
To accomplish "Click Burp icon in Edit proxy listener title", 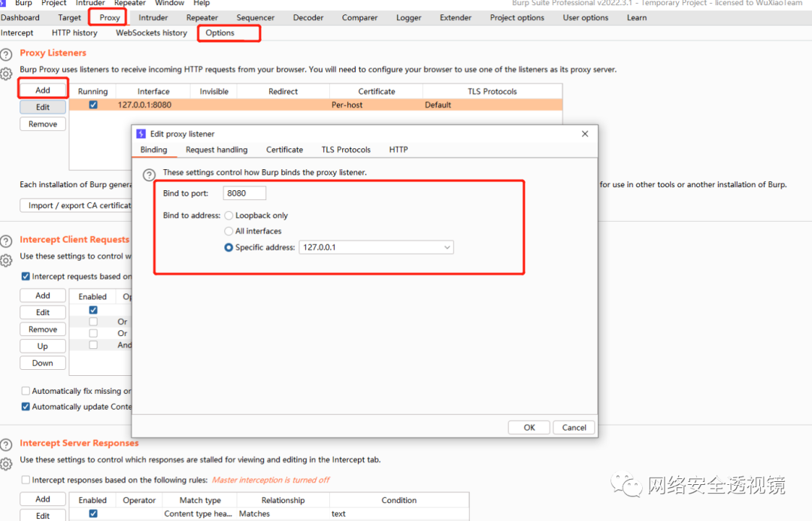I will point(141,134).
